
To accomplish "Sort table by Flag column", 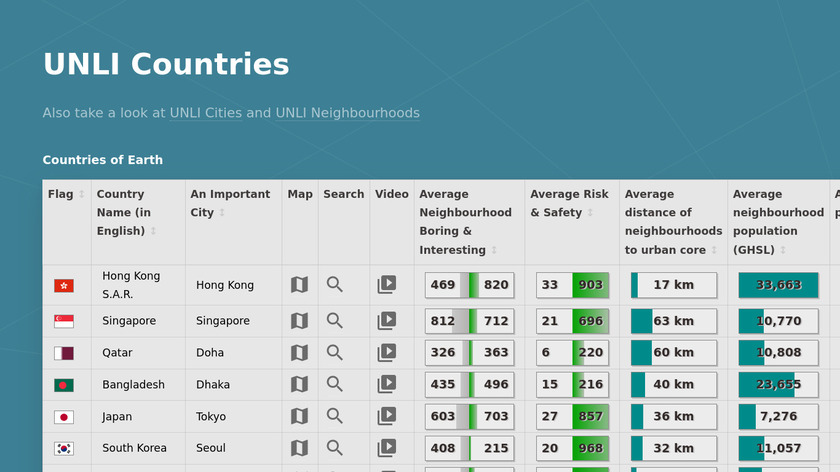I will (64, 194).
